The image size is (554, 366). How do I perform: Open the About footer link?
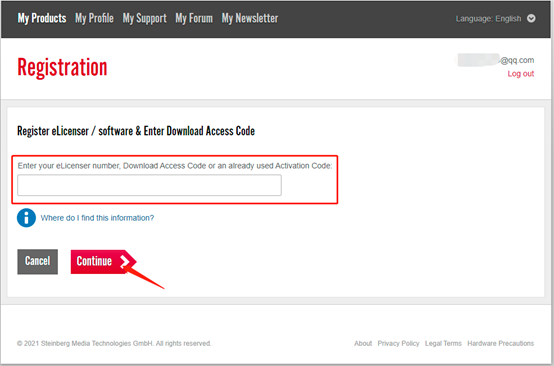(363, 343)
